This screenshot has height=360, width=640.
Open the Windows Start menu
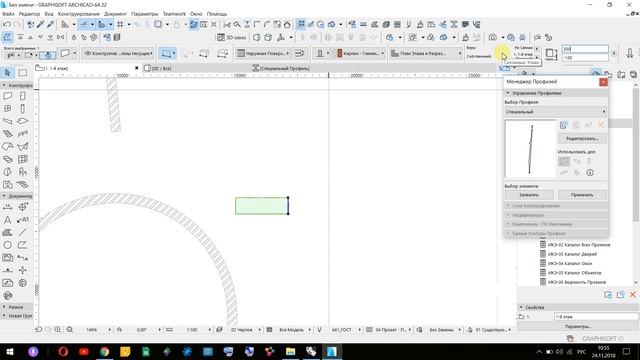pyautogui.click(x=9, y=351)
